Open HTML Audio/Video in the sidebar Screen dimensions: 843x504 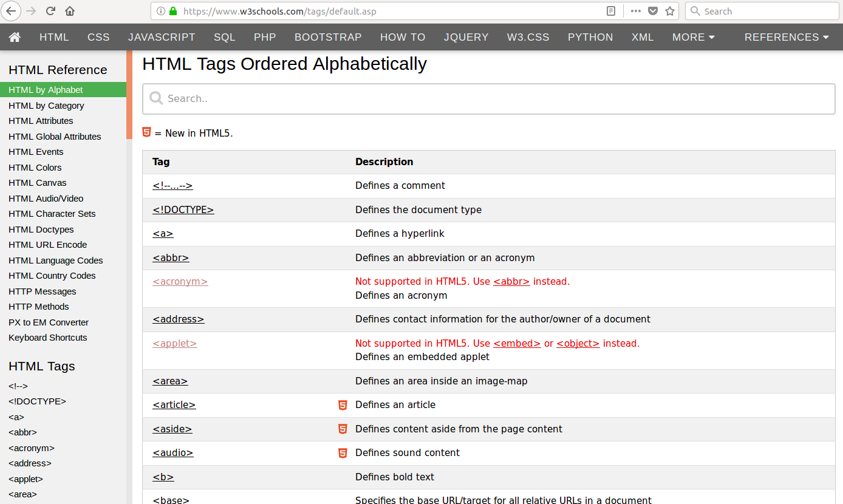tap(46, 199)
